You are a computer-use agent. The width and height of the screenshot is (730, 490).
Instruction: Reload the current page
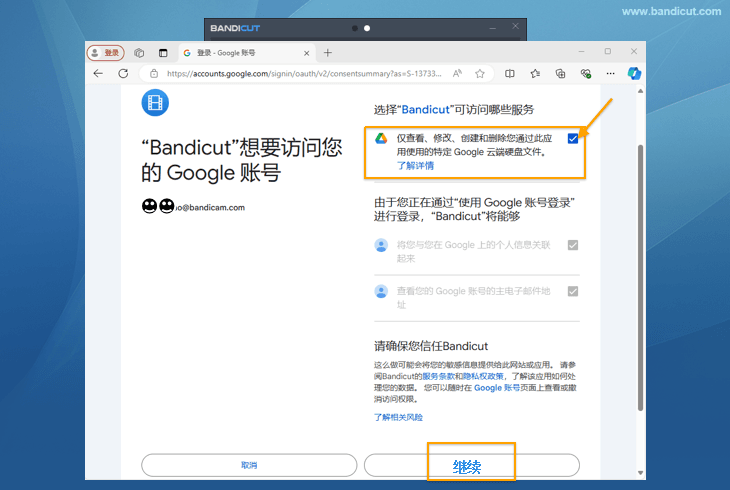click(x=123, y=73)
